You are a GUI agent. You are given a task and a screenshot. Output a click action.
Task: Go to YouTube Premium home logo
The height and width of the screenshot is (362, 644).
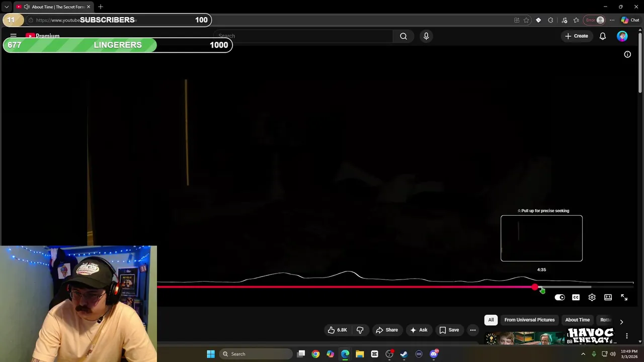tap(43, 36)
